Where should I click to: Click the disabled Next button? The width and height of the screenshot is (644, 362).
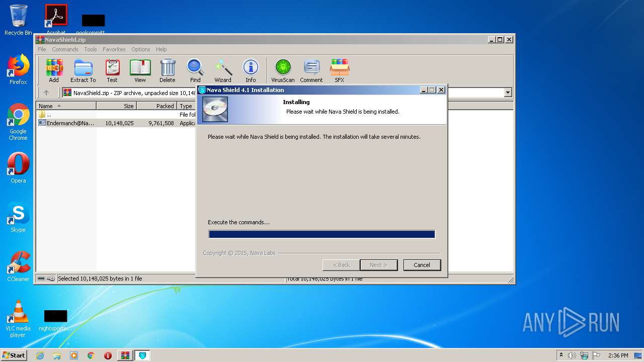click(378, 265)
